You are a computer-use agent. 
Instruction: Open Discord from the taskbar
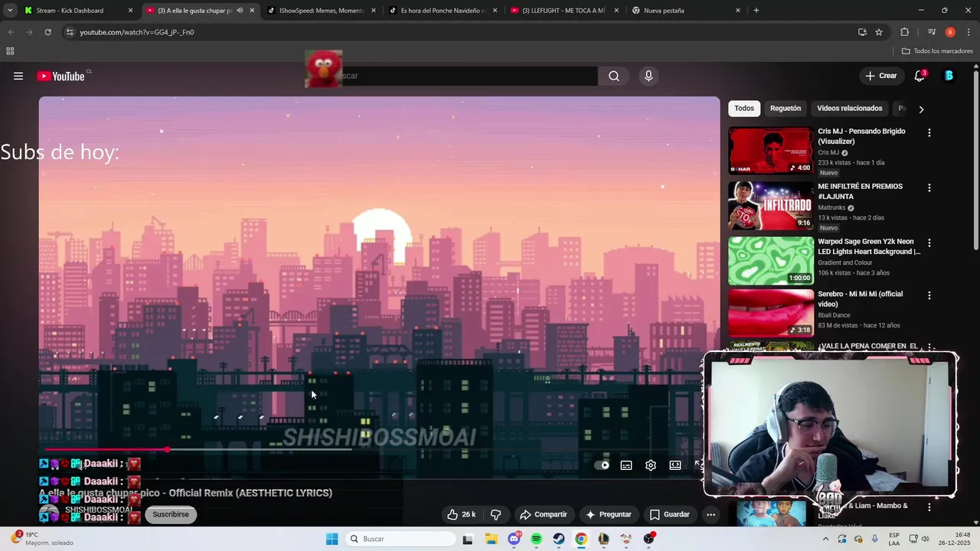(x=514, y=539)
